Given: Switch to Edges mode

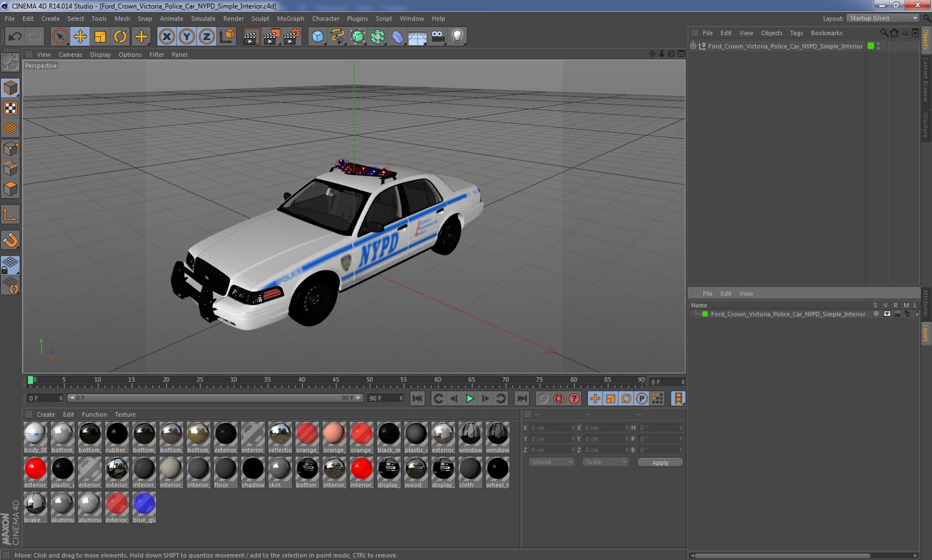Looking at the screenshot, I should (x=10, y=169).
